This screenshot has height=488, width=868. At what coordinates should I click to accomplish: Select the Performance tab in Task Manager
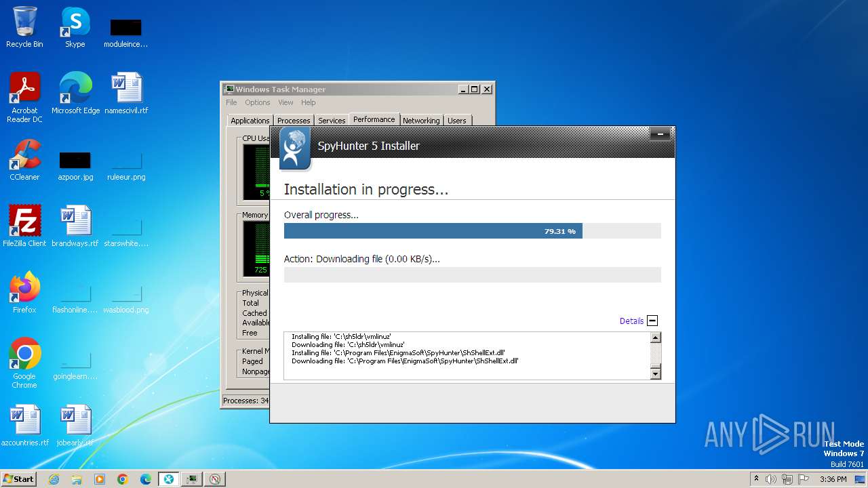[374, 119]
